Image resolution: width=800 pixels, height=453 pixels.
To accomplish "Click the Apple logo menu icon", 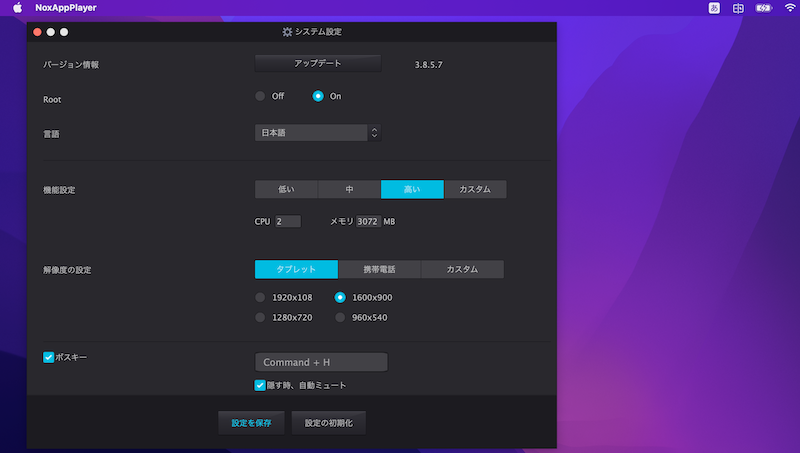I will pyautogui.click(x=17, y=8).
